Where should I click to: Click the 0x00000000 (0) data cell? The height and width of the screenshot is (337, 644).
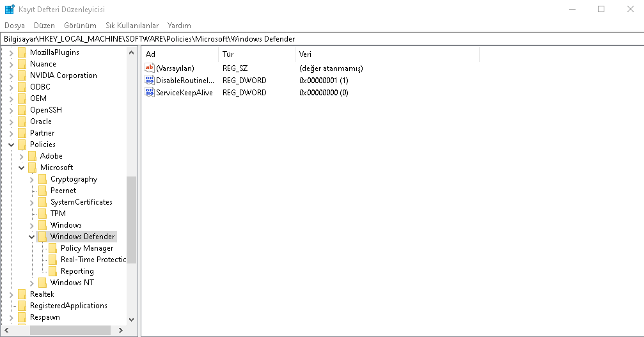[324, 92]
